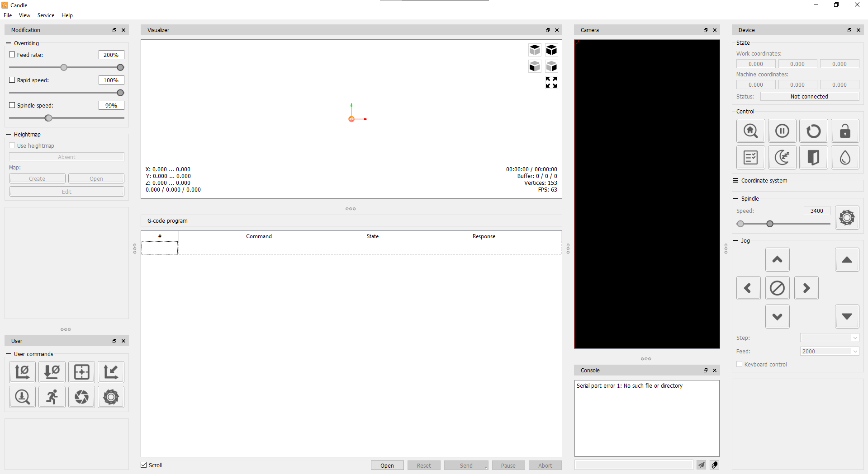Enable the Spindle speed override checkbox
This screenshot has height=474, width=868.
12,105
